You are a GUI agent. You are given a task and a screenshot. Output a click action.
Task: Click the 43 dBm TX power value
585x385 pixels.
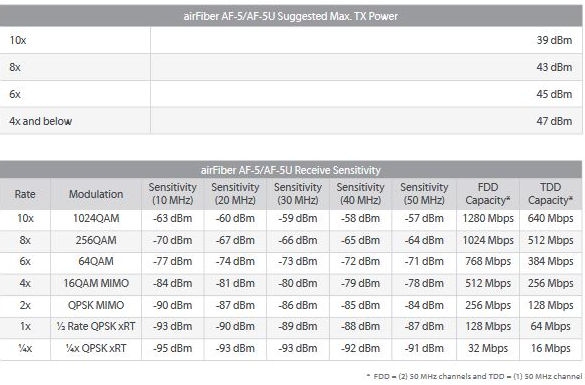(554, 67)
